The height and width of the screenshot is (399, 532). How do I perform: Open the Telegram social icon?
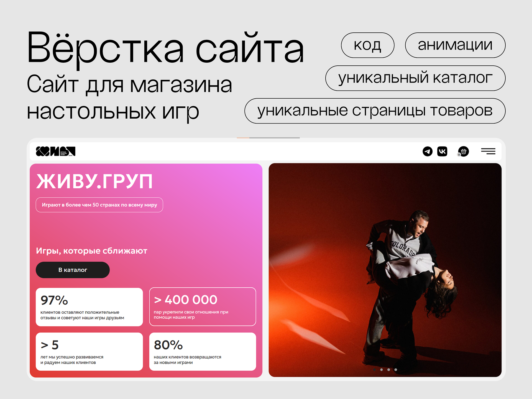(x=427, y=151)
